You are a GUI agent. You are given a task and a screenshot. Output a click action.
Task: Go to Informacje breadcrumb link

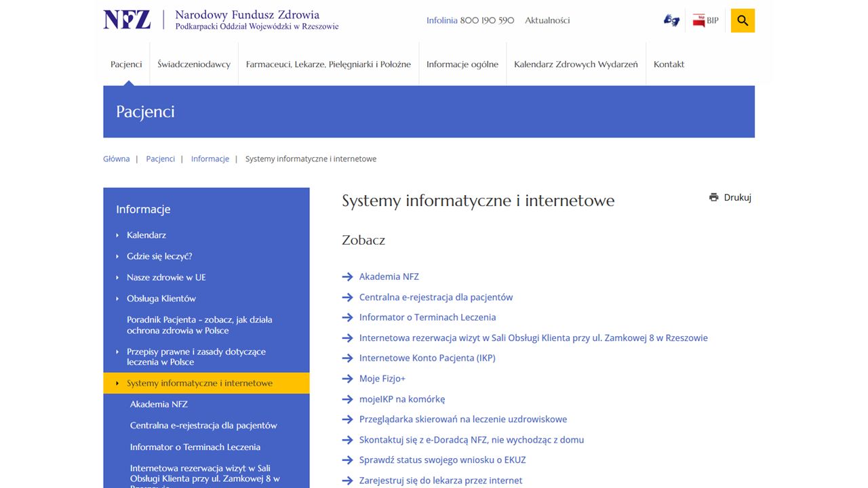tap(210, 159)
